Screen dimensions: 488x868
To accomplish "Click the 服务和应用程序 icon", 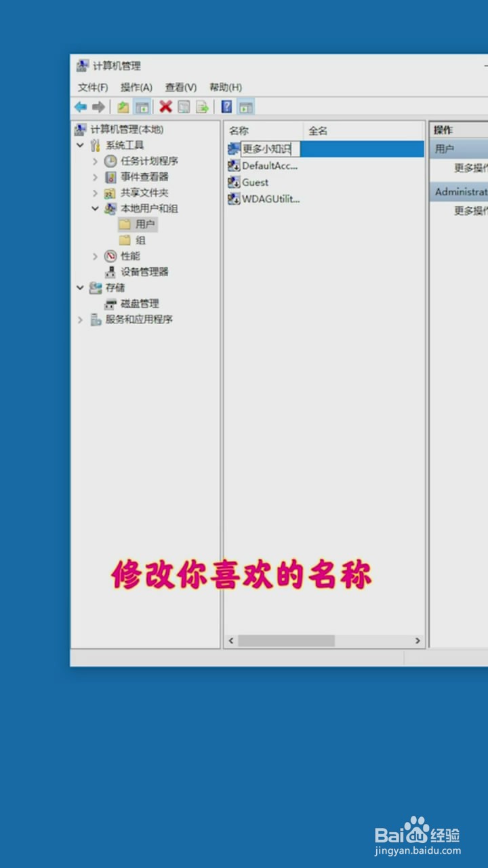I will (x=96, y=319).
